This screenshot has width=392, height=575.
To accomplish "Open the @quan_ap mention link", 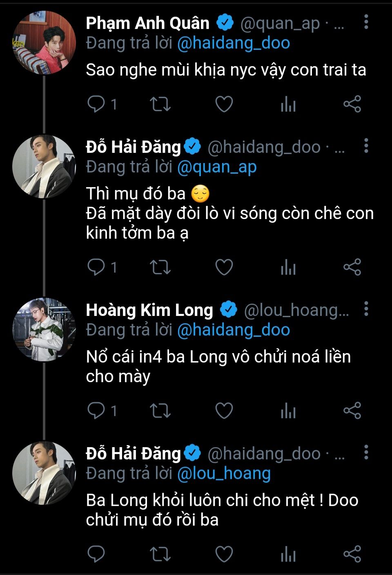I will [217, 167].
